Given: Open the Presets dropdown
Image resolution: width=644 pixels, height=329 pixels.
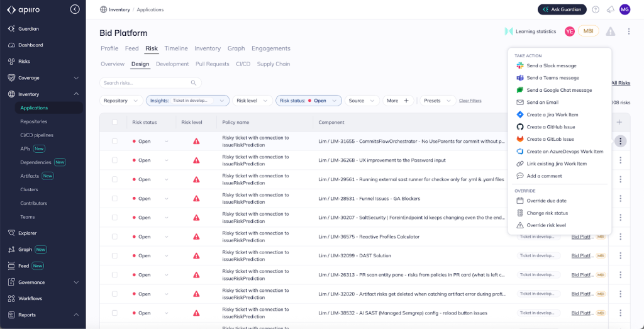Looking at the screenshot, I should pos(438,101).
